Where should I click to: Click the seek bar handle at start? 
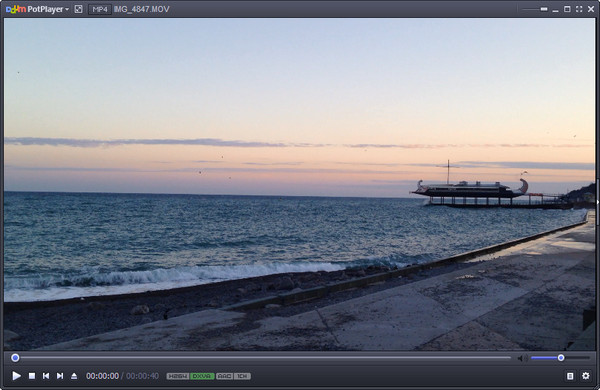(x=15, y=357)
